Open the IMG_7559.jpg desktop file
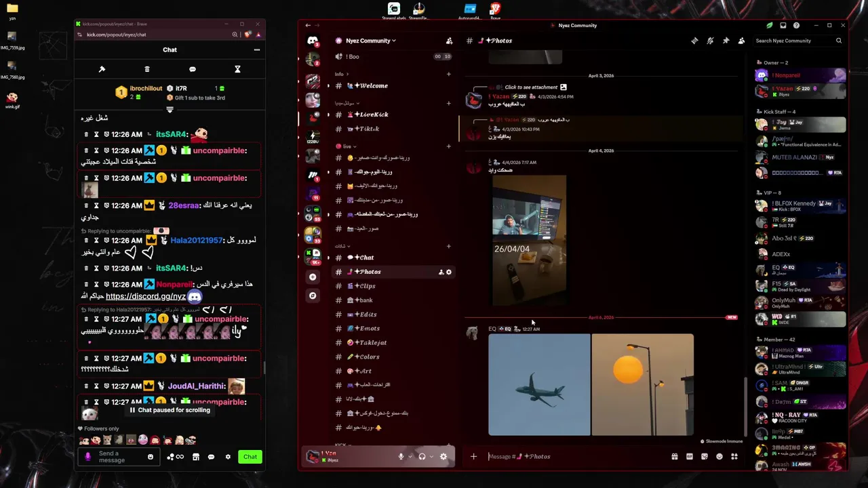 point(12,39)
